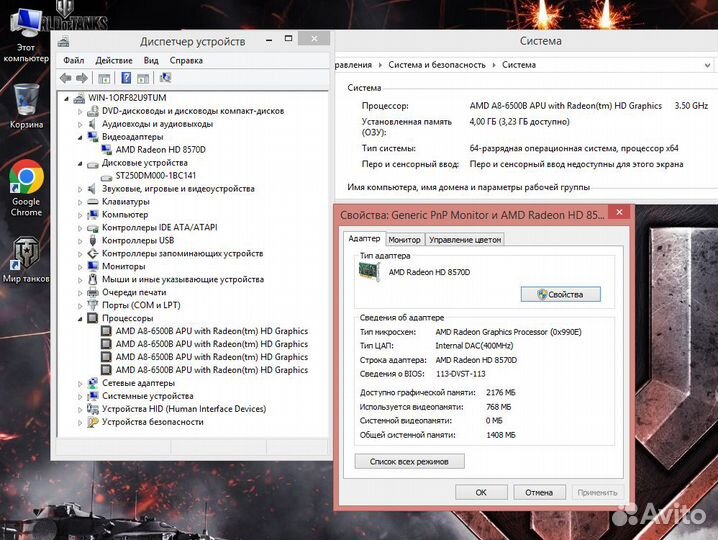Click the Device Manager title bar icon
The height and width of the screenshot is (540, 718).
point(64,42)
